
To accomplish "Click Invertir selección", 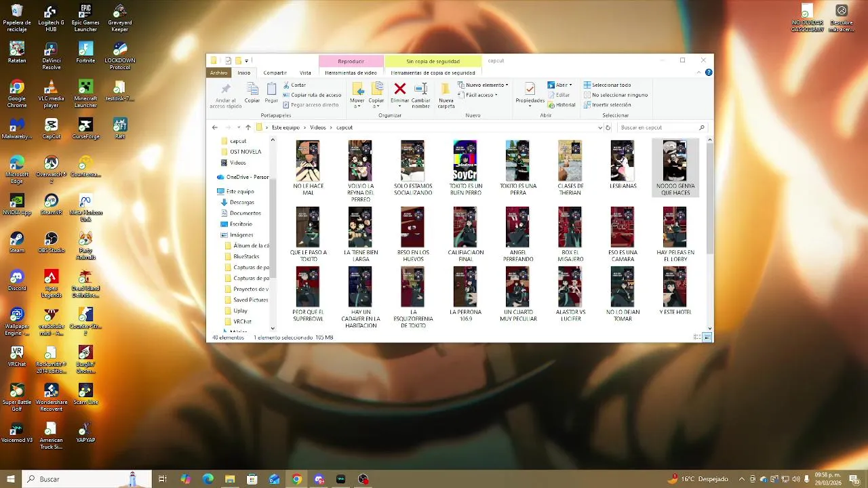I will coord(607,104).
